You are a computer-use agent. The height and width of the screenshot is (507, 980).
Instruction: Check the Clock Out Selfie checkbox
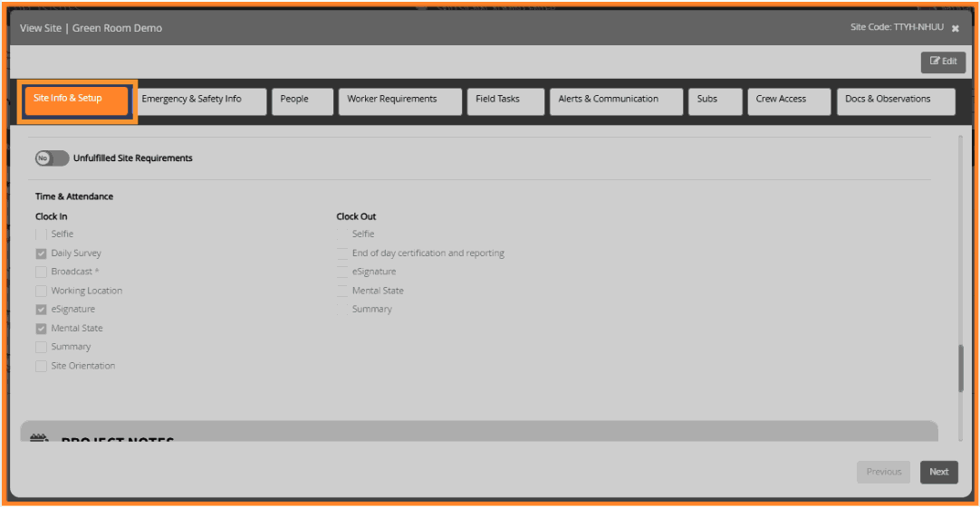click(x=341, y=234)
